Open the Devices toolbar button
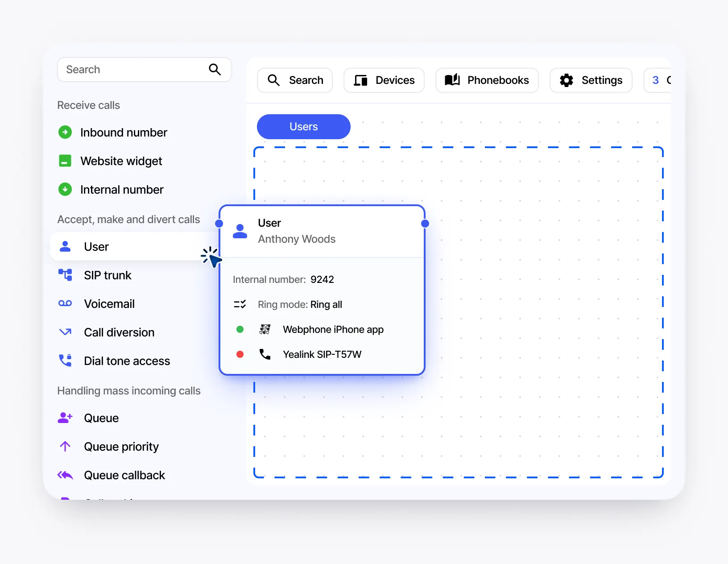Screen dimensions: 728x564 pos(384,80)
